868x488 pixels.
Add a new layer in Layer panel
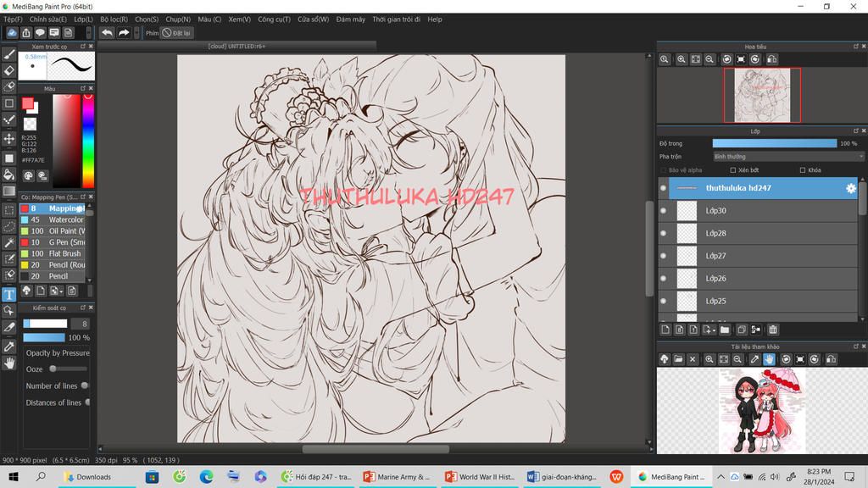(x=665, y=330)
